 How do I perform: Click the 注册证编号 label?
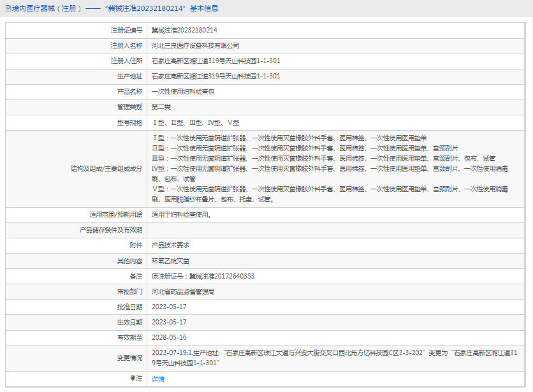126,30
